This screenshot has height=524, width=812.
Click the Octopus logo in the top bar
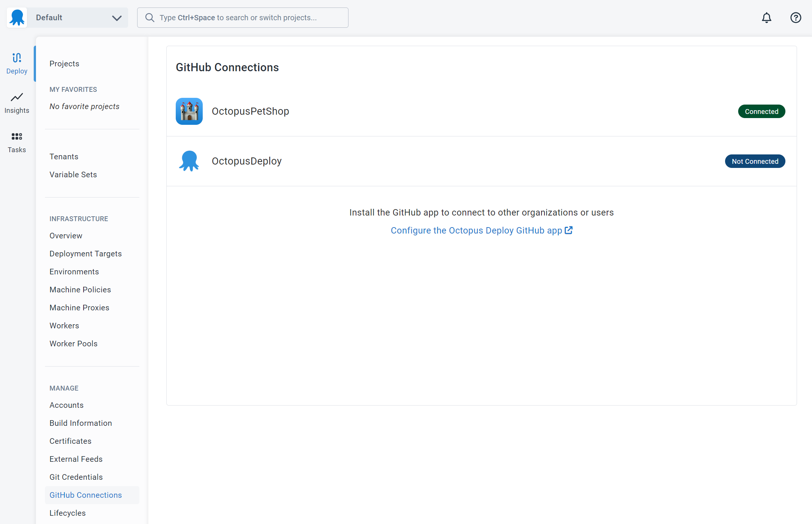(x=17, y=18)
